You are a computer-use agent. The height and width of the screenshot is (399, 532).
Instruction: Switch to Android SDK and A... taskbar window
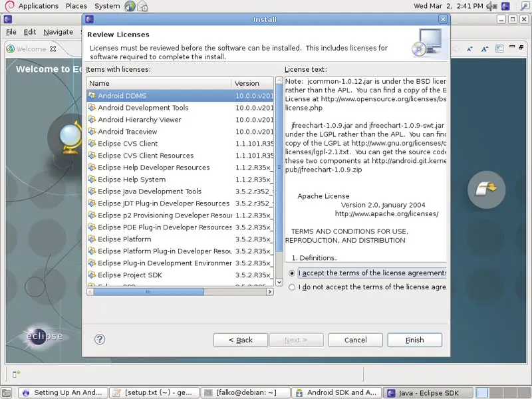(x=337, y=393)
